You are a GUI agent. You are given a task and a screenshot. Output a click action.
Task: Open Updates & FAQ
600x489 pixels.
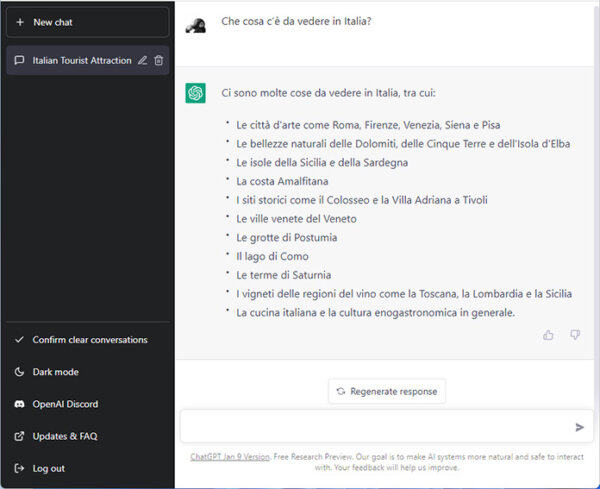64,436
